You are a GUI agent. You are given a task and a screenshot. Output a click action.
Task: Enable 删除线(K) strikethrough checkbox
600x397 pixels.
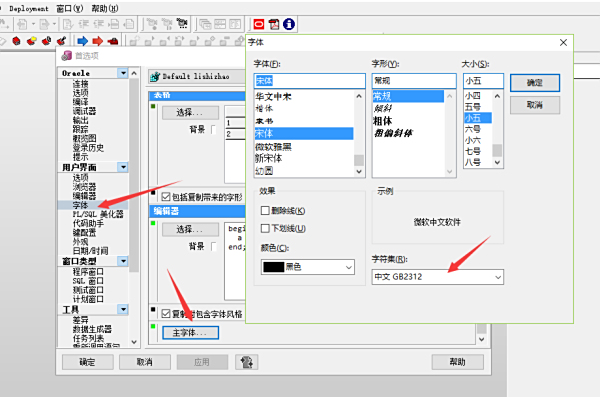coord(265,211)
